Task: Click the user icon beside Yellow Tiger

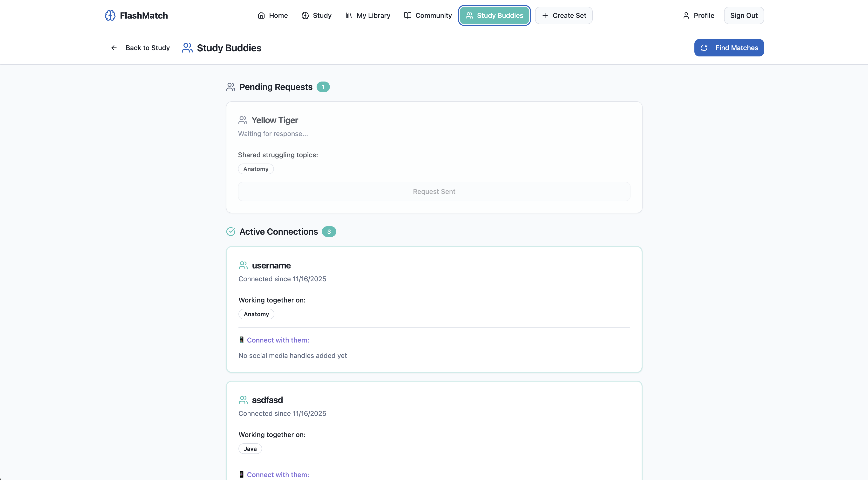Action: coord(243,120)
